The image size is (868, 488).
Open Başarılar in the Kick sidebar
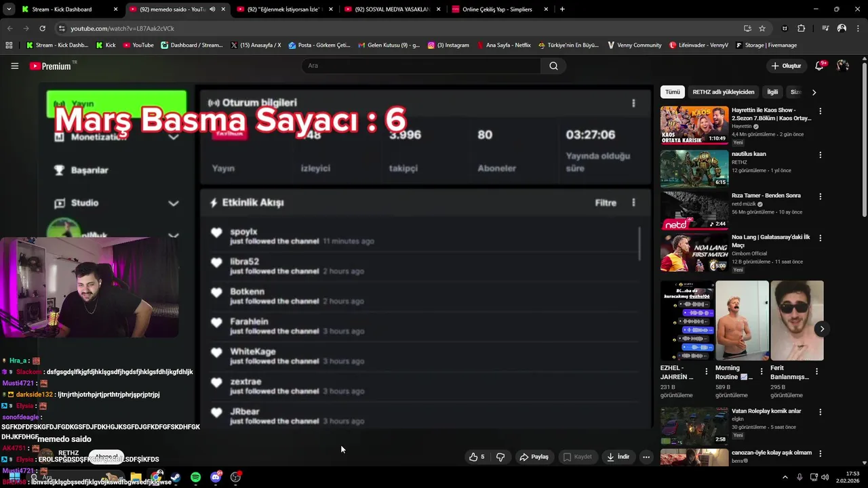point(90,170)
